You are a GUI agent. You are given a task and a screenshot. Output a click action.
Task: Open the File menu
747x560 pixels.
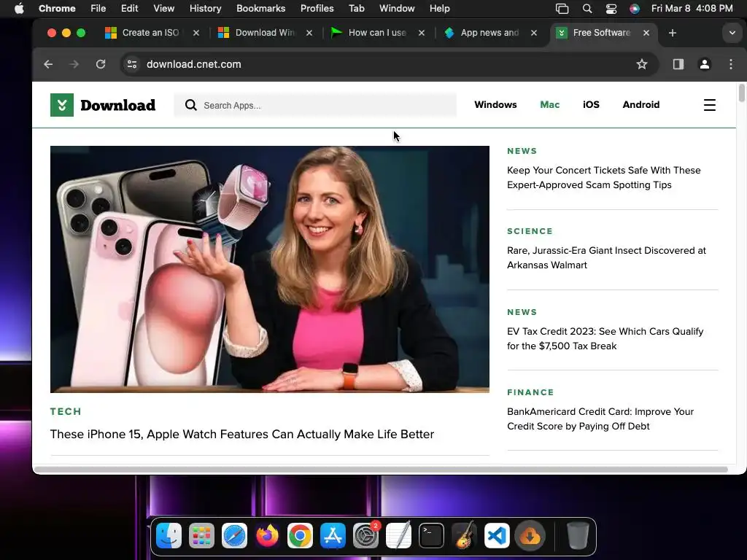pyautogui.click(x=98, y=9)
